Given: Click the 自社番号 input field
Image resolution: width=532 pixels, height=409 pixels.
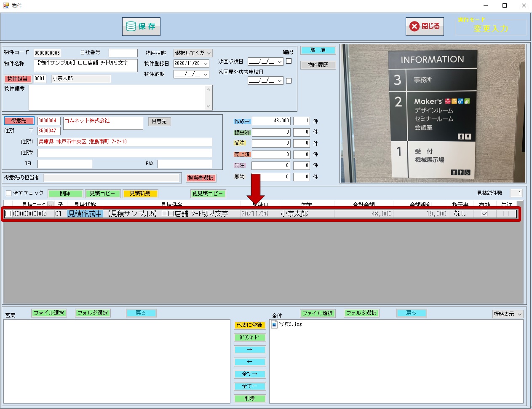Looking at the screenshot, I should coord(123,53).
